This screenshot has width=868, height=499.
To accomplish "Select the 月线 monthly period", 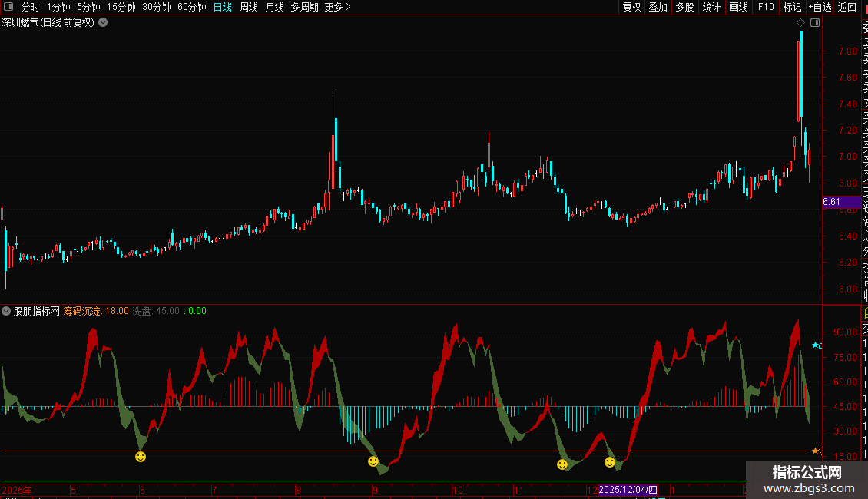I will pyautogui.click(x=274, y=7).
